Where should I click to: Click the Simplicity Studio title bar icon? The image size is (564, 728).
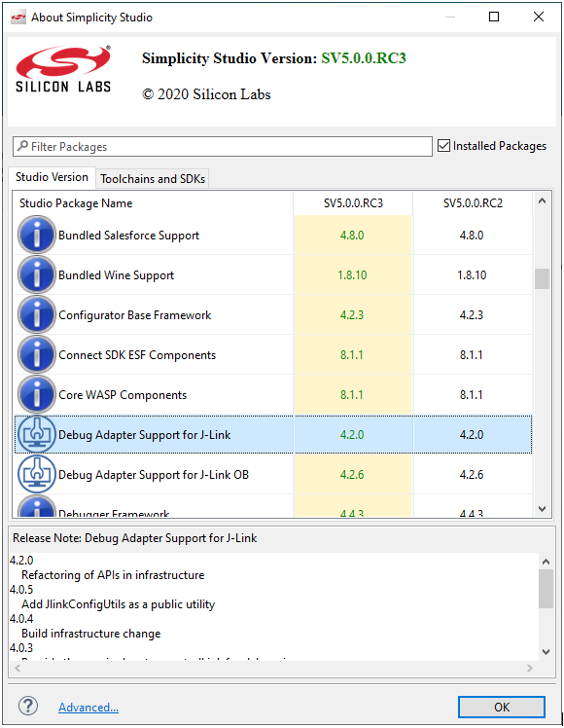click(18, 18)
